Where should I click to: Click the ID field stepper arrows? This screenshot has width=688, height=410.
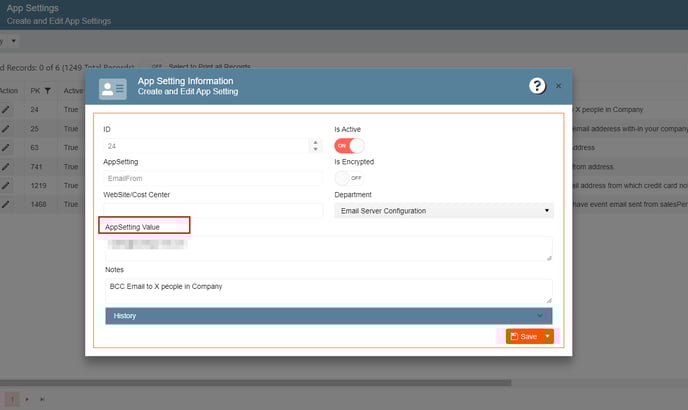(x=315, y=146)
